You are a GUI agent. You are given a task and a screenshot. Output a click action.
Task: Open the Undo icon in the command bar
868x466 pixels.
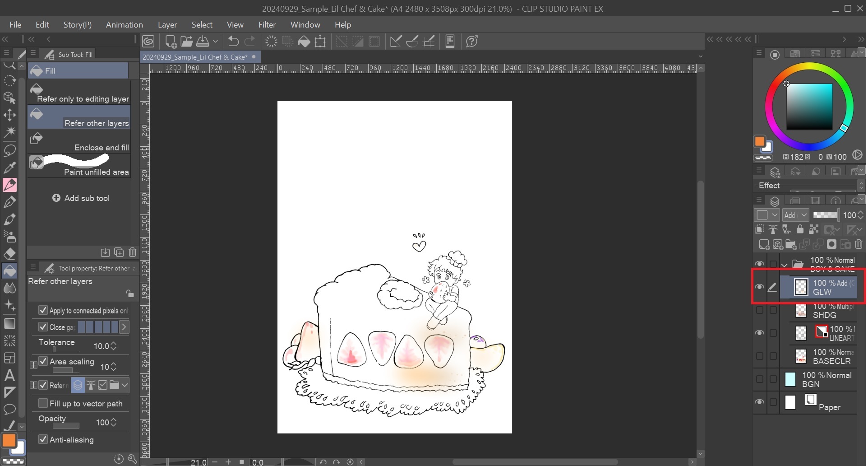pyautogui.click(x=233, y=41)
